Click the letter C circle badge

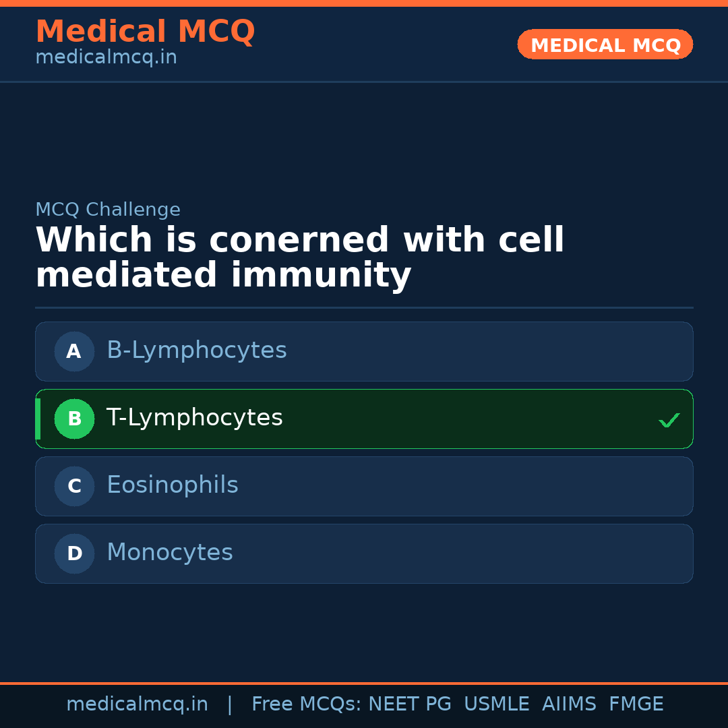pos(74,486)
